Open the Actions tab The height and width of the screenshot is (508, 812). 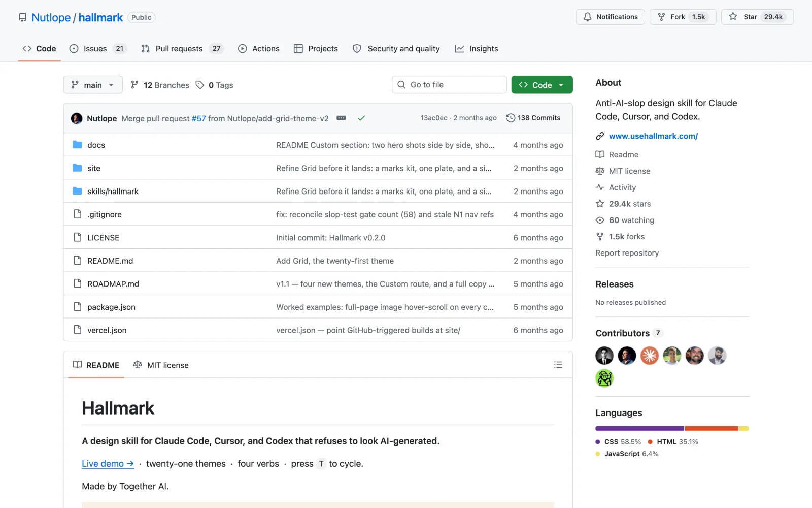(259, 49)
